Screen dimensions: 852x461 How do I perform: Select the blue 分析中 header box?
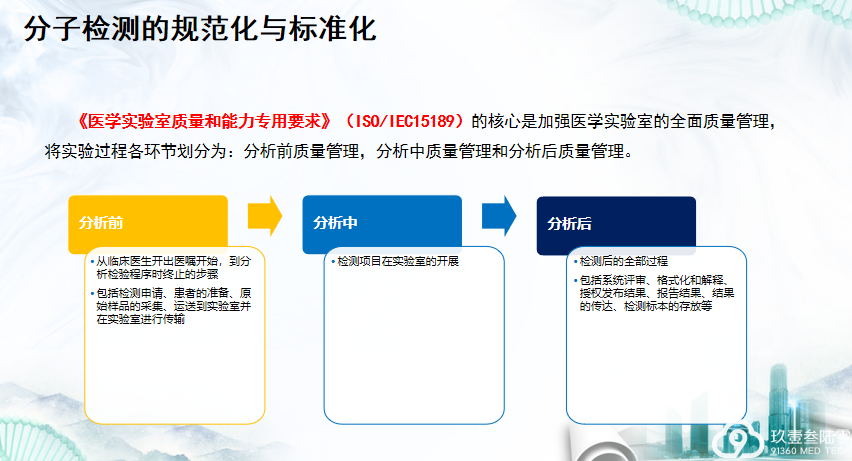coord(382,223)
